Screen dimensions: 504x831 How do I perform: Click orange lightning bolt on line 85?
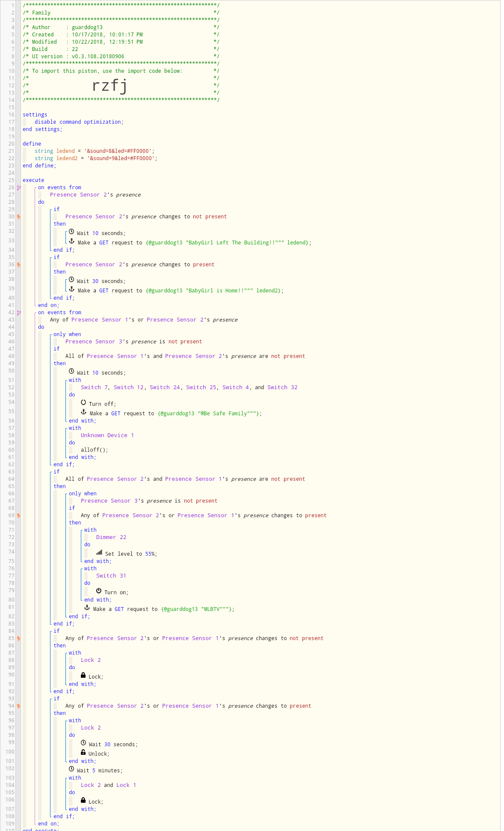(18, 638)
